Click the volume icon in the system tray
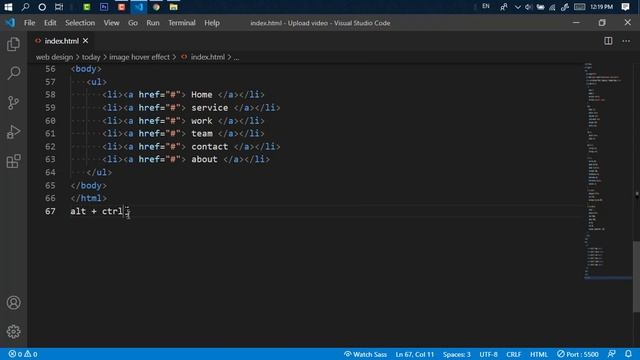640x360 pixels. pos(528,7)
